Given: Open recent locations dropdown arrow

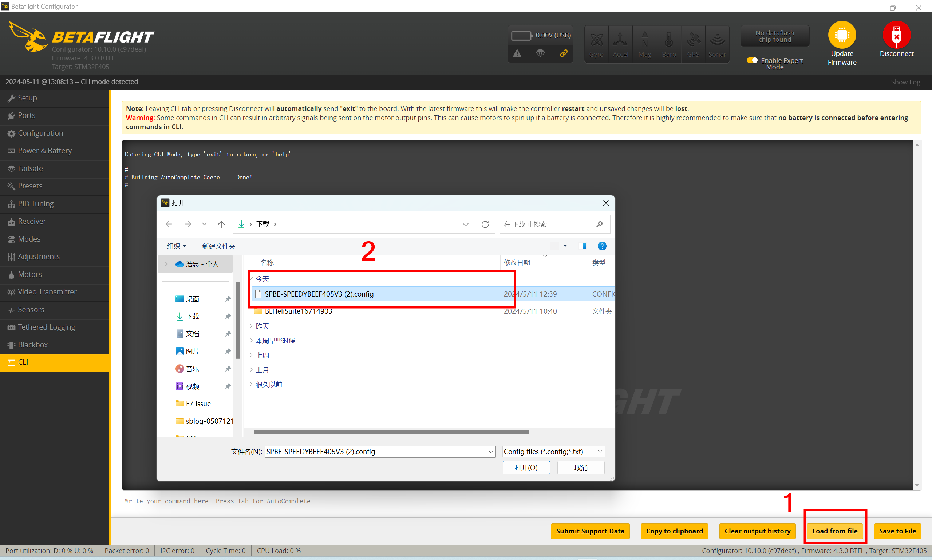Looking at the screenshot, I should [204, 224].
